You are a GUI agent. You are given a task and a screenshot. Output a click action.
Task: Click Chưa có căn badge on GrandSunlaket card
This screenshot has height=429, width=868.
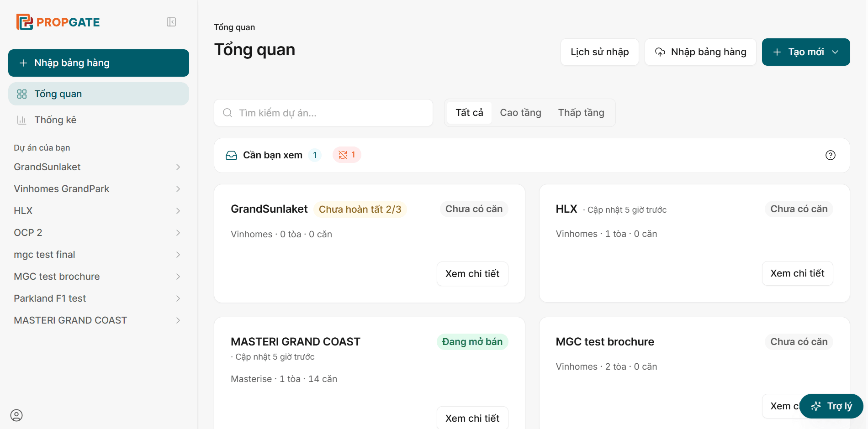click(x=474, y=209)
